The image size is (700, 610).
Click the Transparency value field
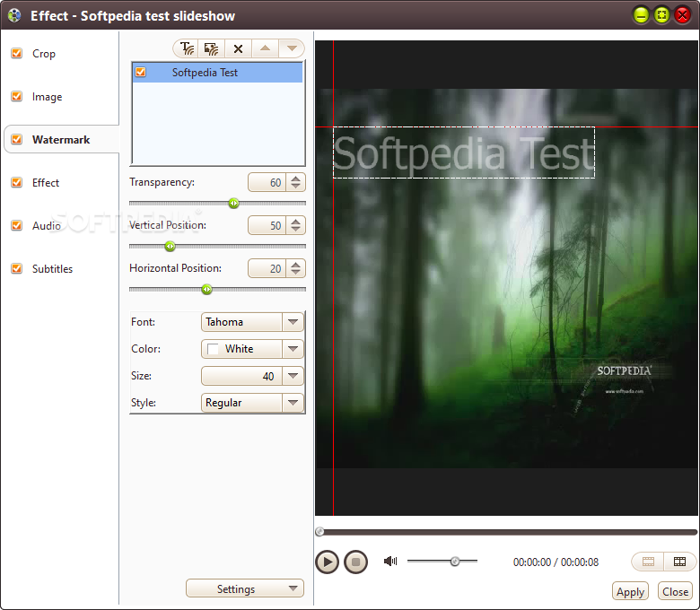point(267,182)
